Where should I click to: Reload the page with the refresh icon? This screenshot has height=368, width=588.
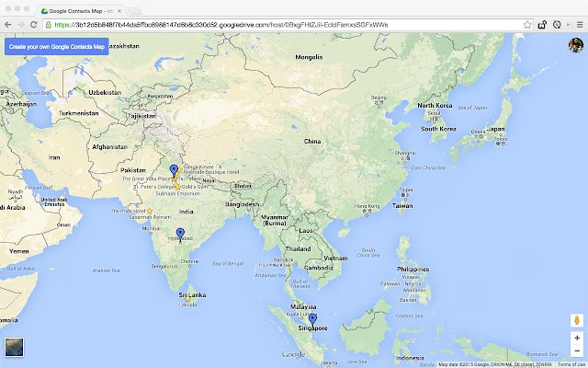(x=33, y=25)
